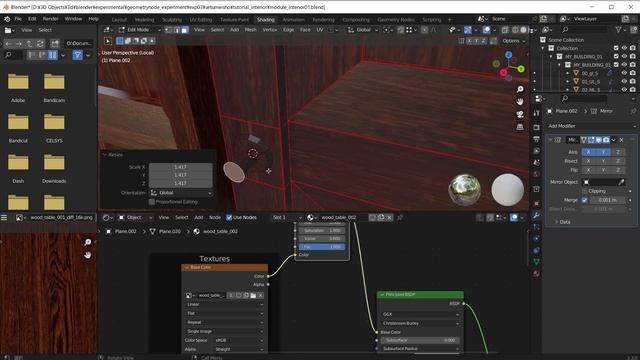This screenshot has width=640, height=360.
Task: Click the zoom viewport magnifier icon
Action: point(520,89)
